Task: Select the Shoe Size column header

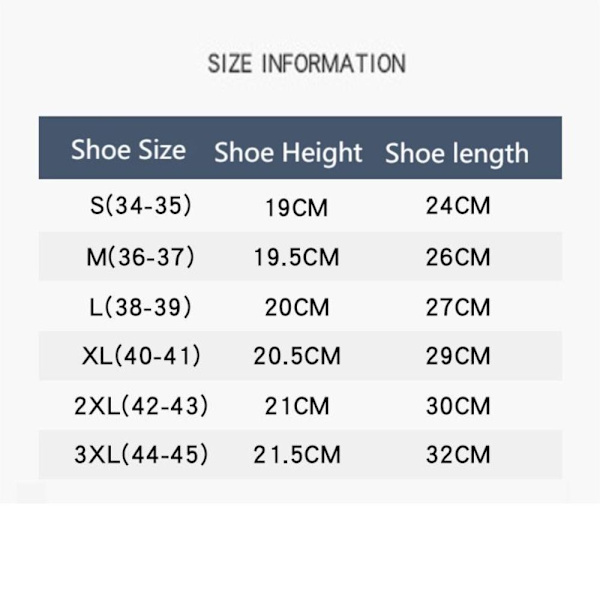Action: tap(128, 151)
